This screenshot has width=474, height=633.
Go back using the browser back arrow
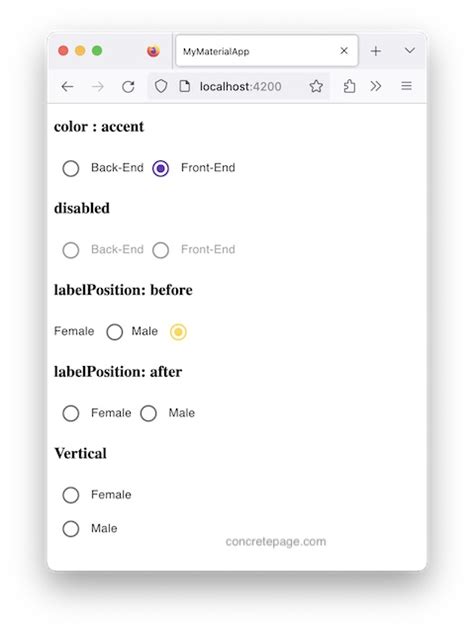(x=67, y=86)
